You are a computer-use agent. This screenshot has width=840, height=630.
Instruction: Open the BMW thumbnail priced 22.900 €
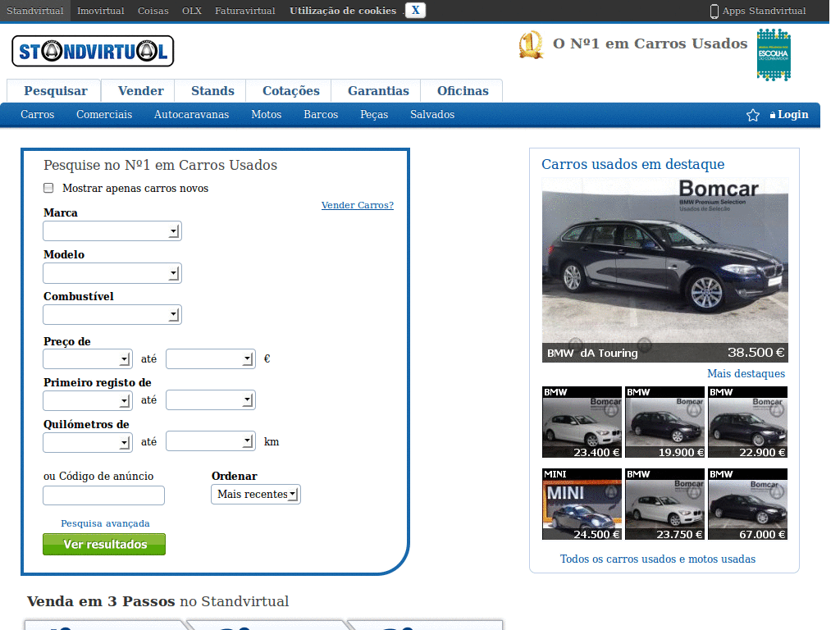click(748, 422)
